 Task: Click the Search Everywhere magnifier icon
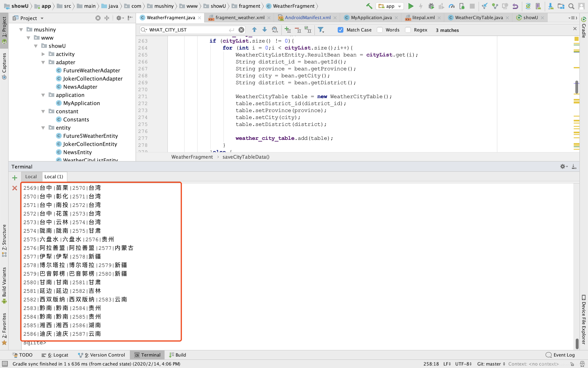pos(571,6)
